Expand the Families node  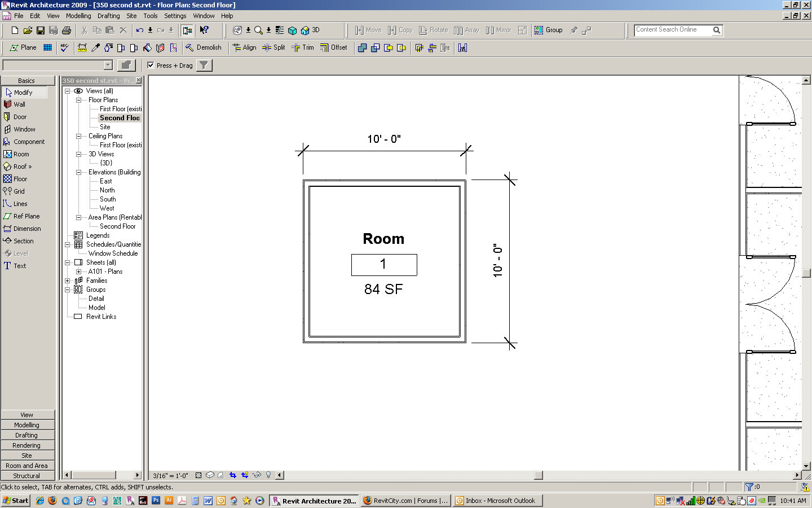point(68,281)
